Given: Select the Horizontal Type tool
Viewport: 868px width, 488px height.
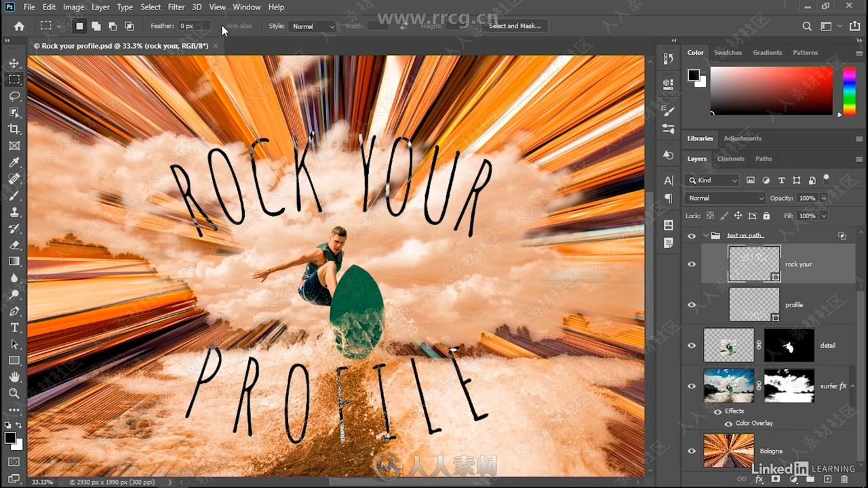Looking at the screenshot, I should [14, 327].
